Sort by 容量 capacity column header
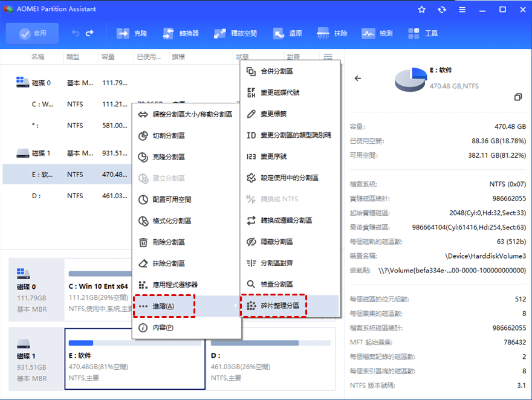This screenshot has height=400, width=532. tap(108, 57)
